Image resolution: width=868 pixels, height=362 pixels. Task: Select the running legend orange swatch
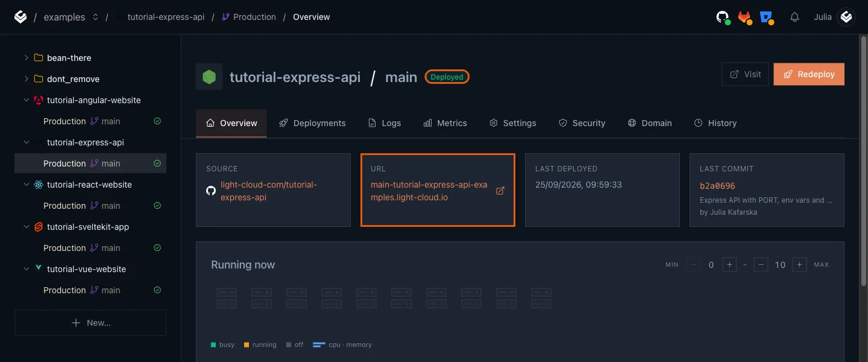pyautogui.click(x=247, y=345)
